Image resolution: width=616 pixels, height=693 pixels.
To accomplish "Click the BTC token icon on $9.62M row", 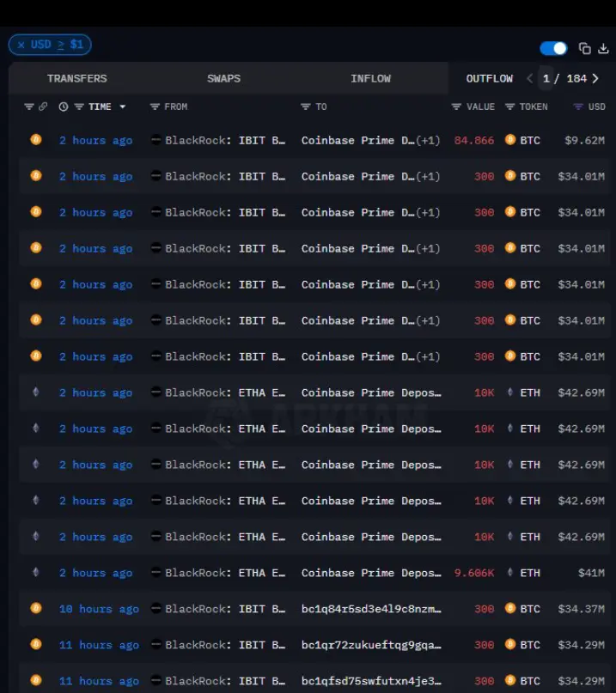I will pos(510,140).
